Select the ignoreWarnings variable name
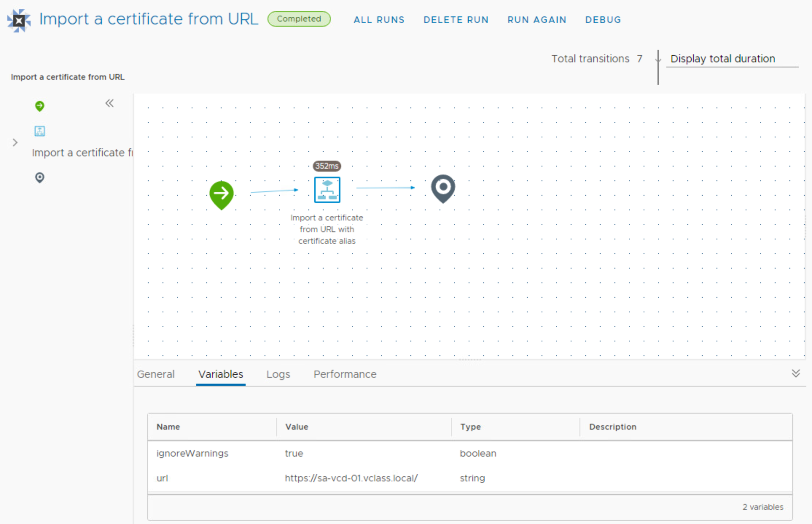812x524 pixels. click(x=192, y=453)
